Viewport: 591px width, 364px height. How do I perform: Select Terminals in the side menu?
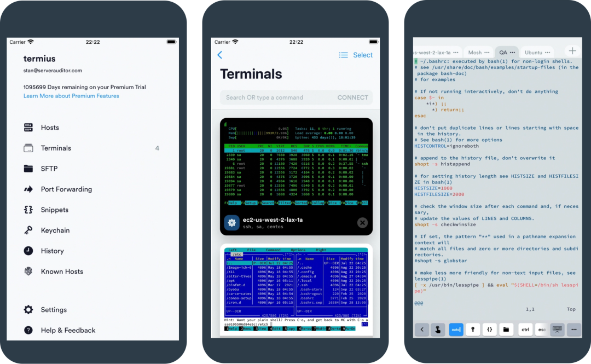(56, 148)
